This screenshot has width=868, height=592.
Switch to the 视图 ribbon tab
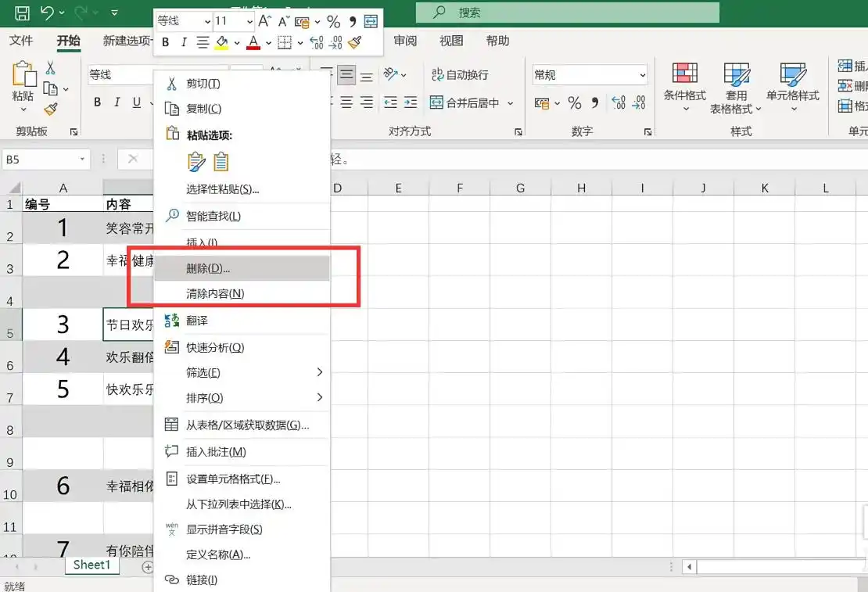[451, 41]
